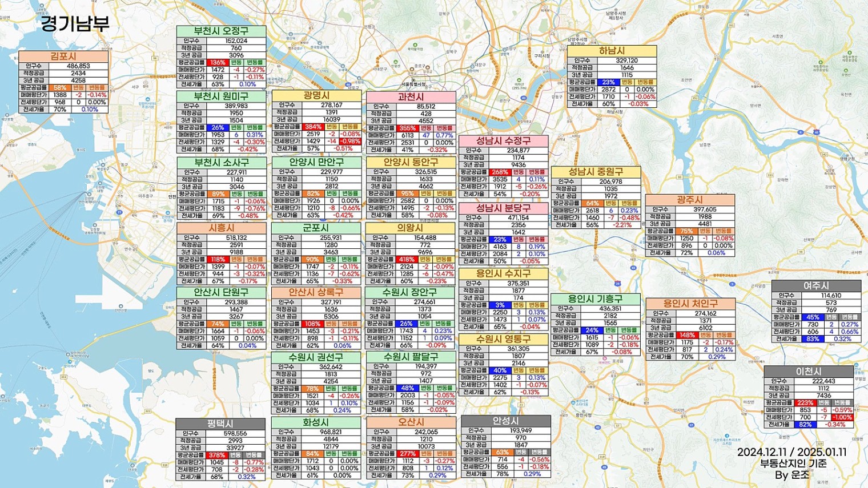The height and width of the screenshot is (488, 868).
Task: Click the 경기남부 map title
Action: pos(75,23)
